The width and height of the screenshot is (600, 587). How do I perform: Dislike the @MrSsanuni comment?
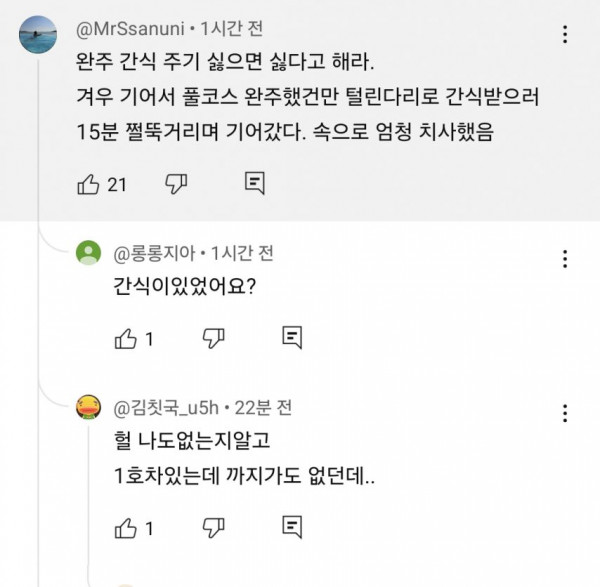point(176,183)
